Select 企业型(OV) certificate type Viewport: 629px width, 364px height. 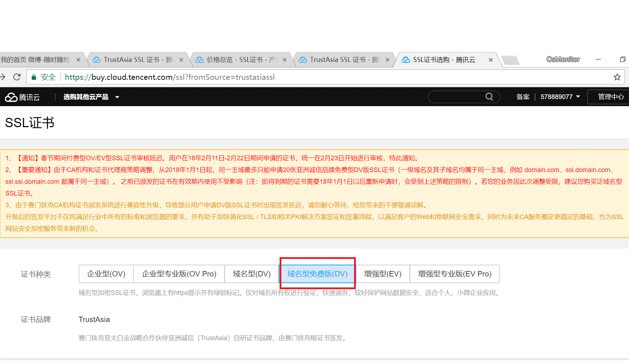pos(106,274)
